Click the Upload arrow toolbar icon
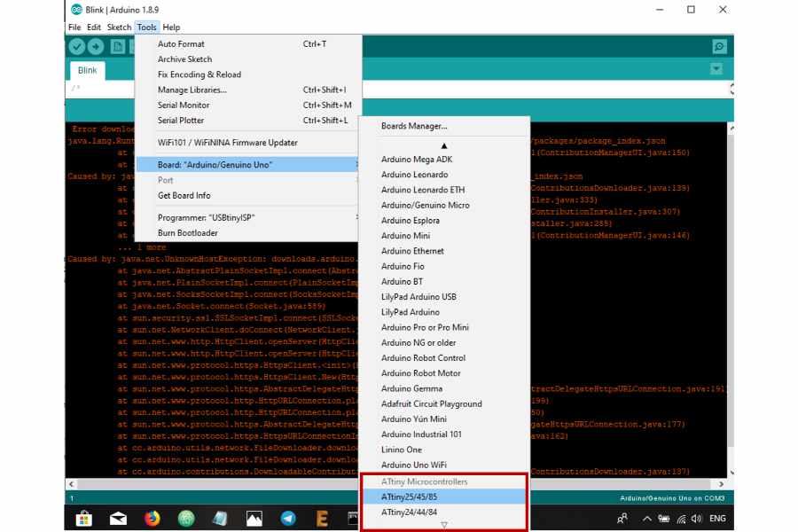Viewport: 798px width, 532px height. [96, 47]
